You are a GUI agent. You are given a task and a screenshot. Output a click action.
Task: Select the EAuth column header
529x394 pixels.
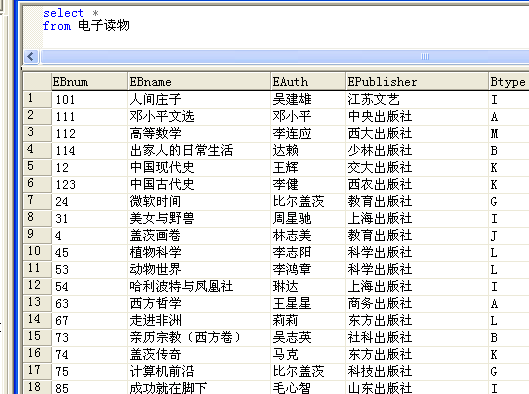click(308, 82)
